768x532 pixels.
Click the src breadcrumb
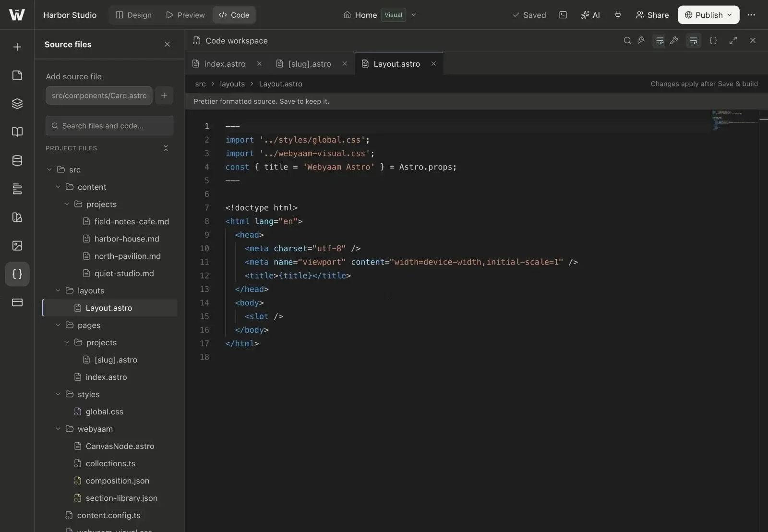(x=200, y=84)
